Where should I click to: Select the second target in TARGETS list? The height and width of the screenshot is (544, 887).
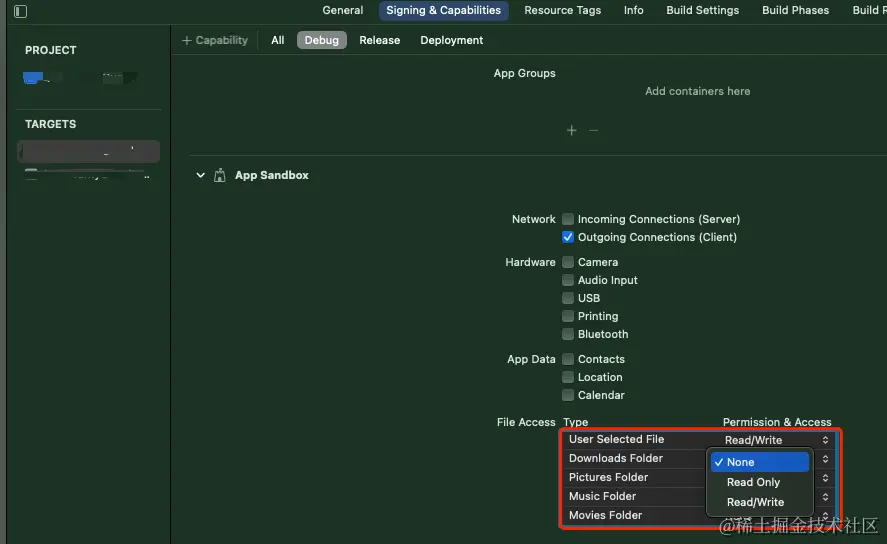(89, 175)
